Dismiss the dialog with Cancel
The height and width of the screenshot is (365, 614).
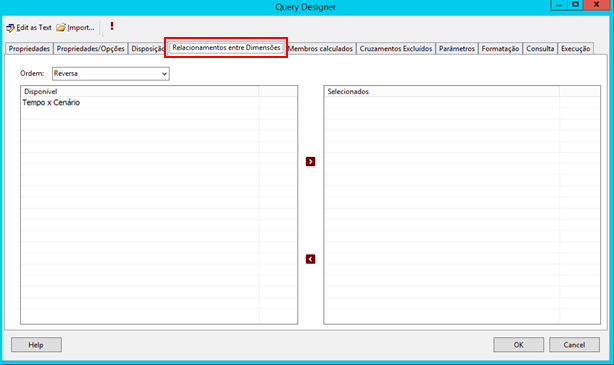point(574,345)
